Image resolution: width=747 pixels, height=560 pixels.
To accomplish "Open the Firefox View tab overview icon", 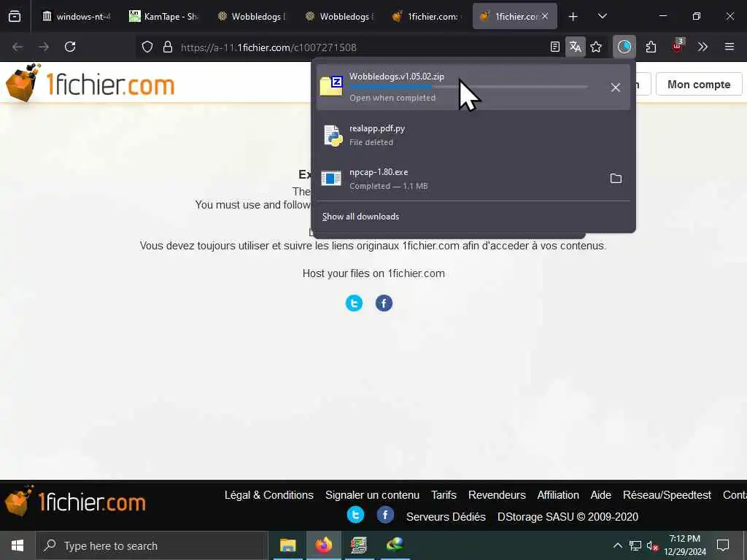I will coord(15,16).
